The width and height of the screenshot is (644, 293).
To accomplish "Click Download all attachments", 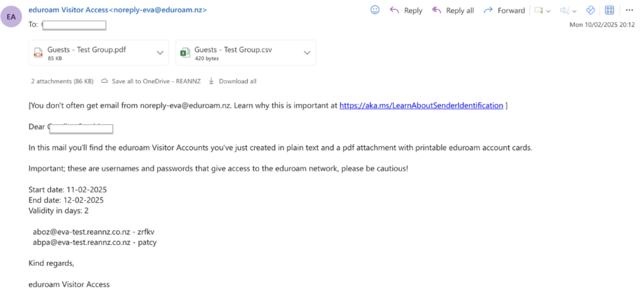I will pos(238,81).
